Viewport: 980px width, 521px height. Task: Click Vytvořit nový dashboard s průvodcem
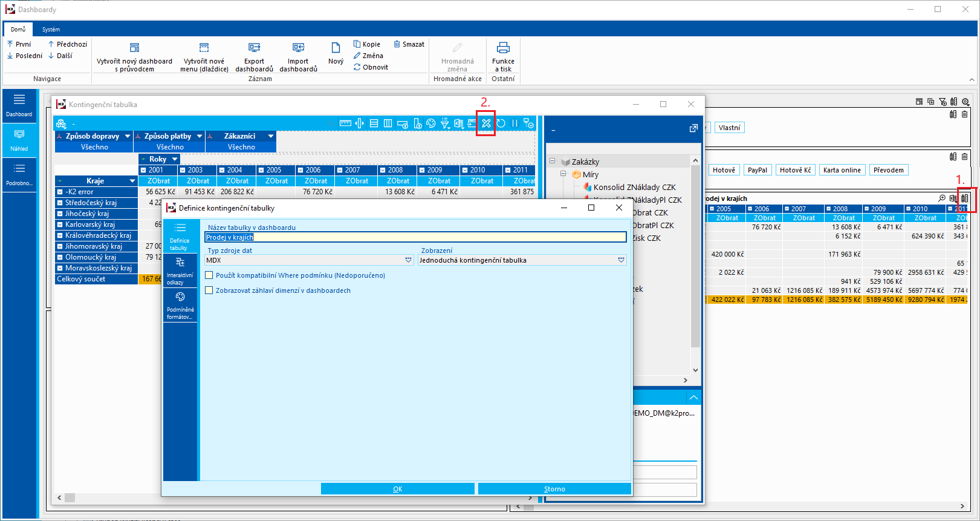(134, 57)
